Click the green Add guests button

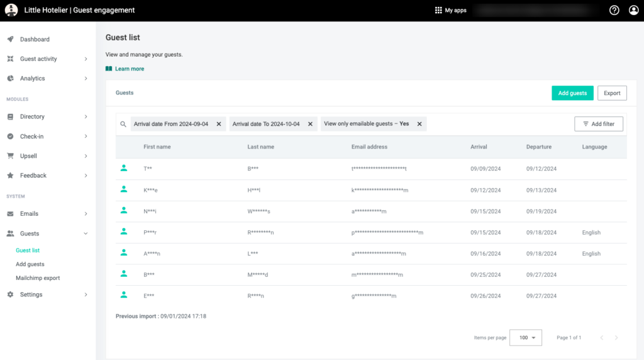pyautogui.click(x=572, y=93)
